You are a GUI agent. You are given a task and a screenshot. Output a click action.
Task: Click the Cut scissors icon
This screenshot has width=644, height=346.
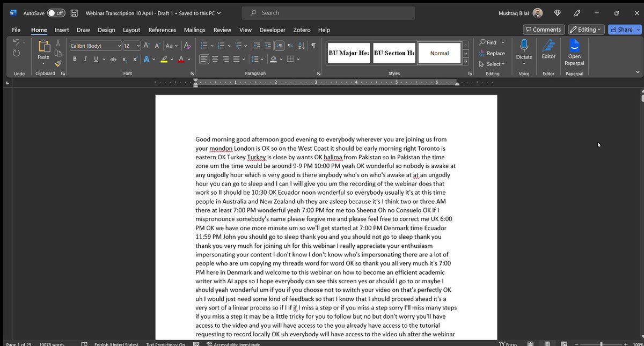[x=58, y=43]
